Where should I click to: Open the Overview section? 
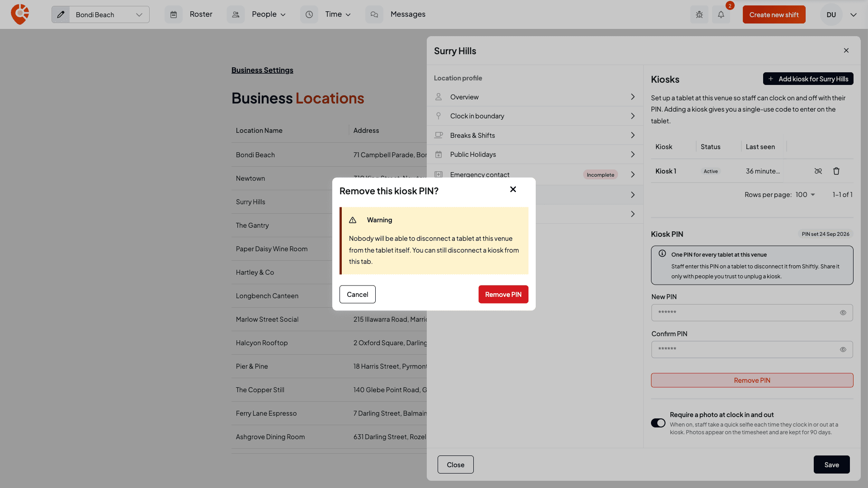535,97
